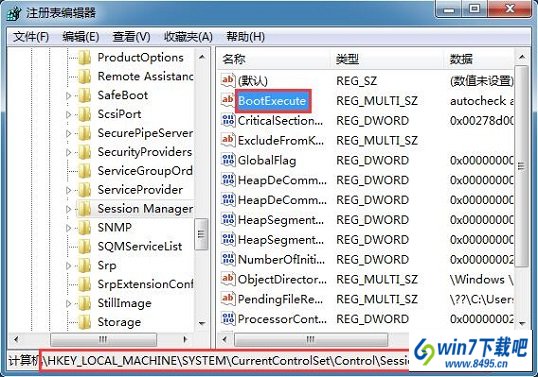Expand the SNMP tree node
This screenshot has height=377, width=538.
click(x=68, y=228)
